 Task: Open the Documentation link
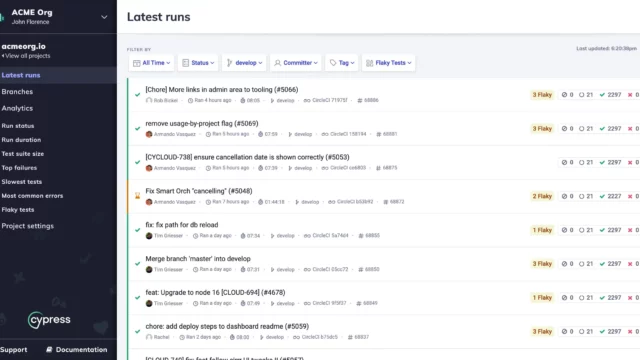(81, 350)
